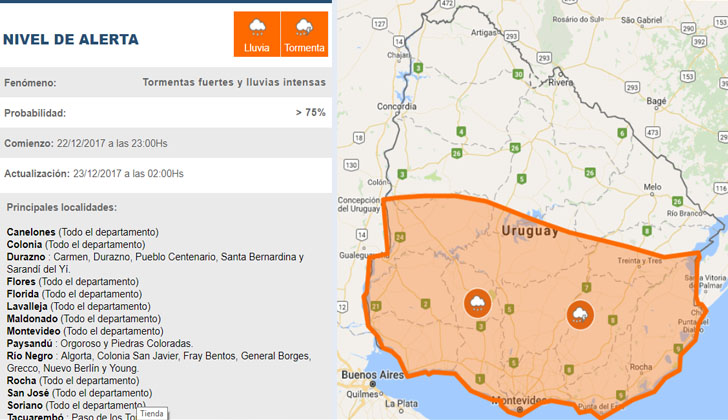
Task: Click route 7 shield inside alert zone
Action: [x=586, y=288]
